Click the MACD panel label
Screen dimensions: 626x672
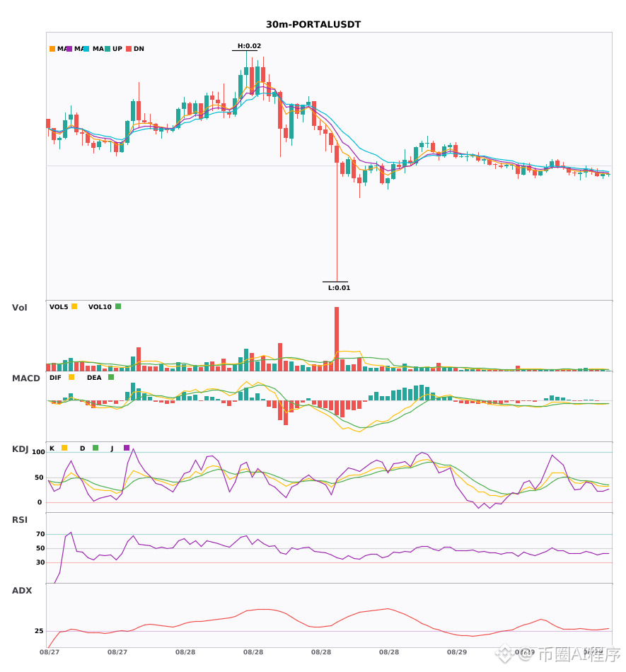[25, 378]
